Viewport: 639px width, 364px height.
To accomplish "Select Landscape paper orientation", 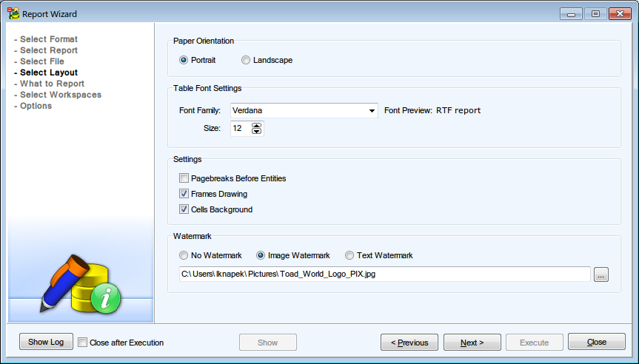I will click(x=246, y=60).
